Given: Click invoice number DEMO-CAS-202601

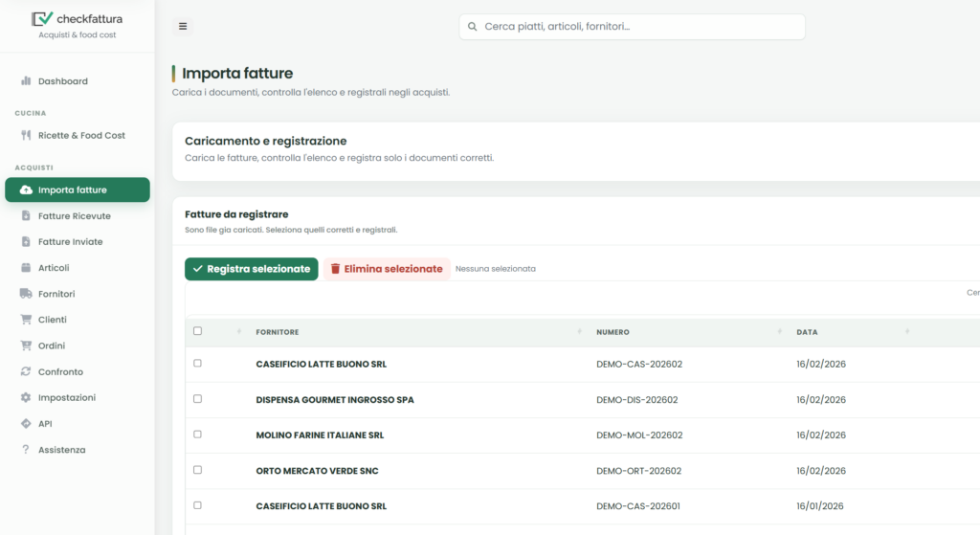Looking at the screenshot, I should pos(638,507).
